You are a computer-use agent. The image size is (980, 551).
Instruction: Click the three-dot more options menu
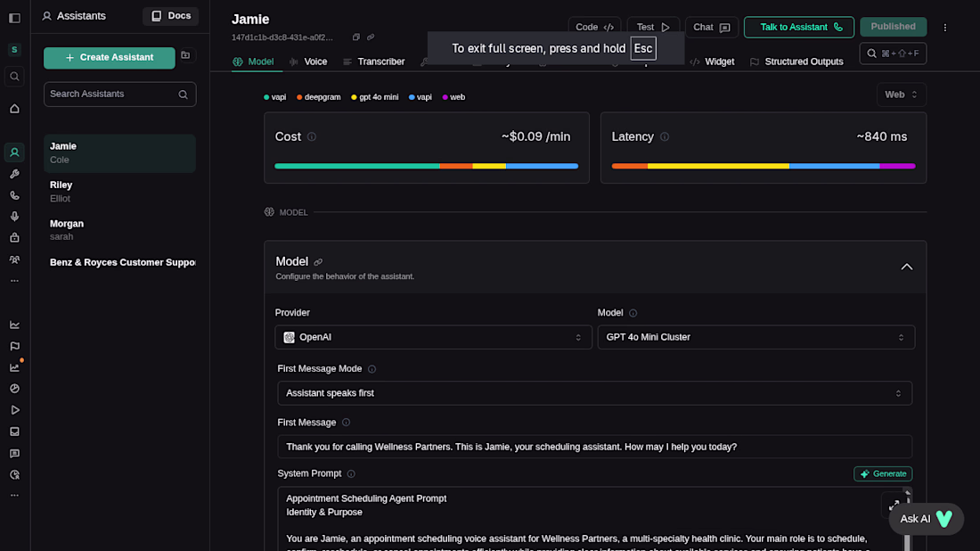[945, 28]
